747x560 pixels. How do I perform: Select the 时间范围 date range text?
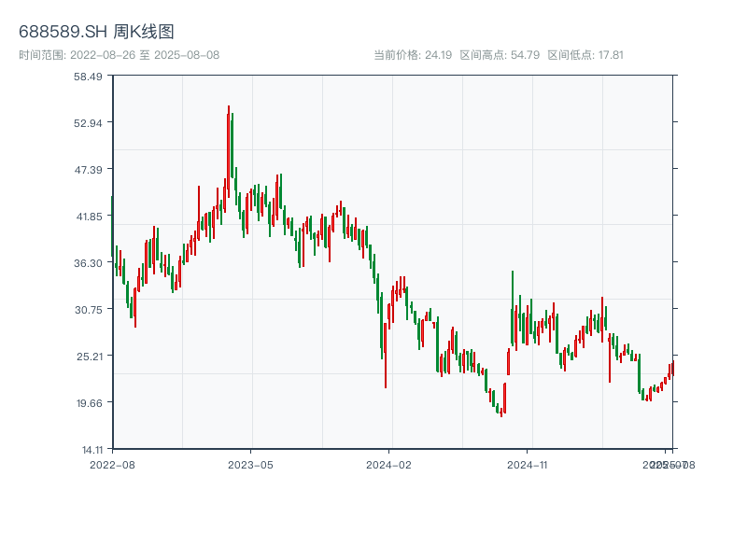[119, 55]
